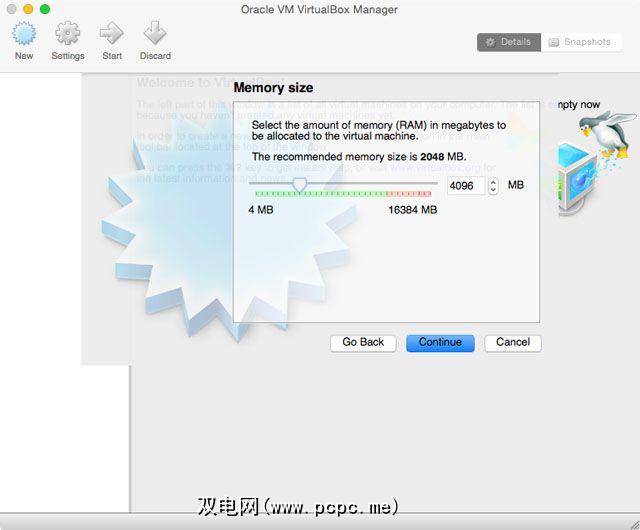Click the Go Back button
This screenshot has height=530, width=640.
point(363,343)
